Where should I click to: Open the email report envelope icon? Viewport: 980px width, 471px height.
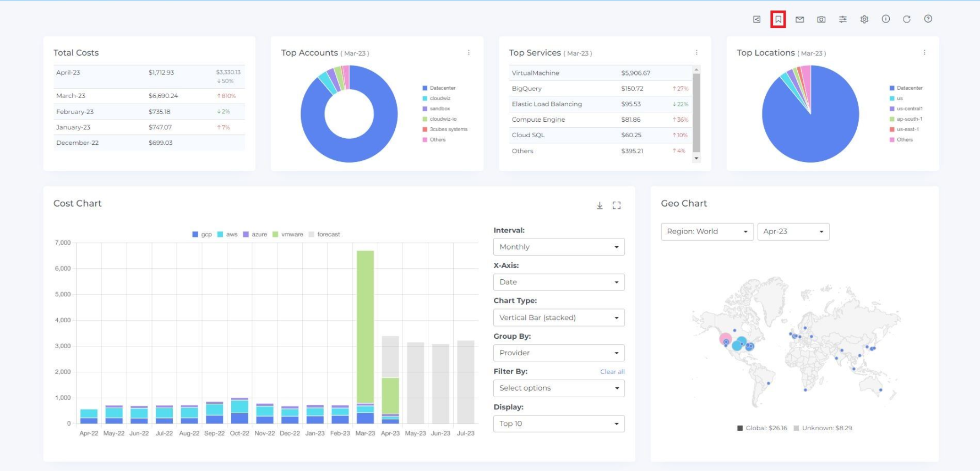click(800, 19)
